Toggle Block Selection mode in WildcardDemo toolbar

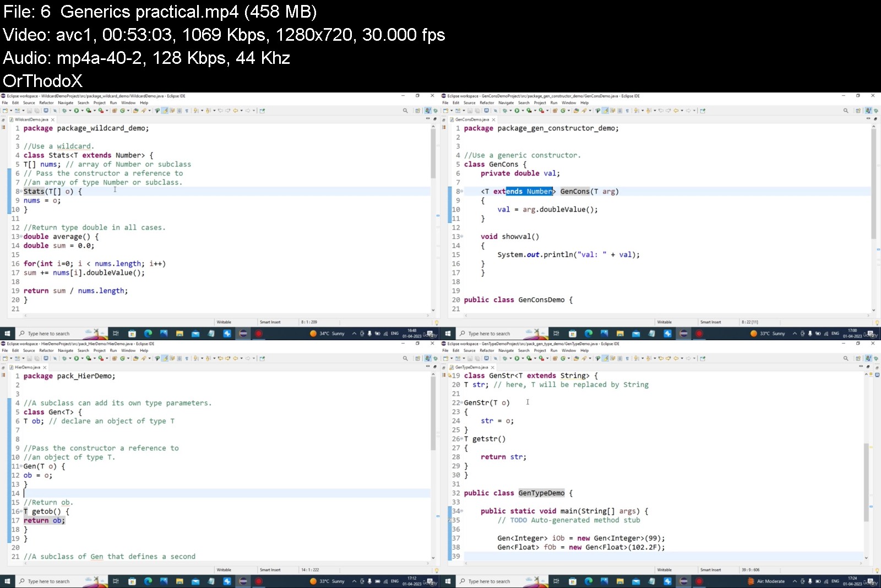[x=179, y=110]
